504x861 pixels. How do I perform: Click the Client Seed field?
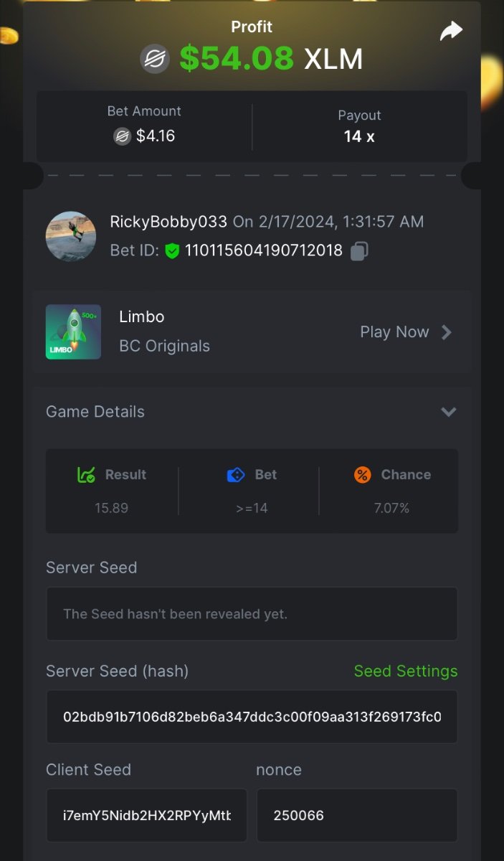tap(147, 815)
